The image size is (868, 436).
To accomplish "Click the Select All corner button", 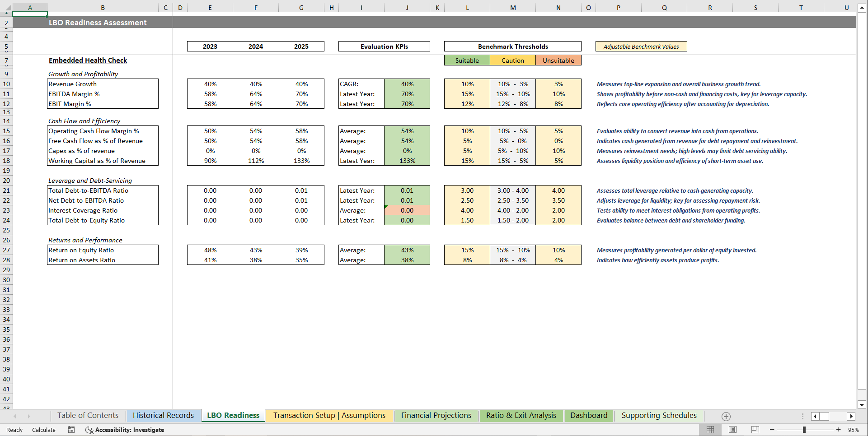I will click(x=6, y=7).
